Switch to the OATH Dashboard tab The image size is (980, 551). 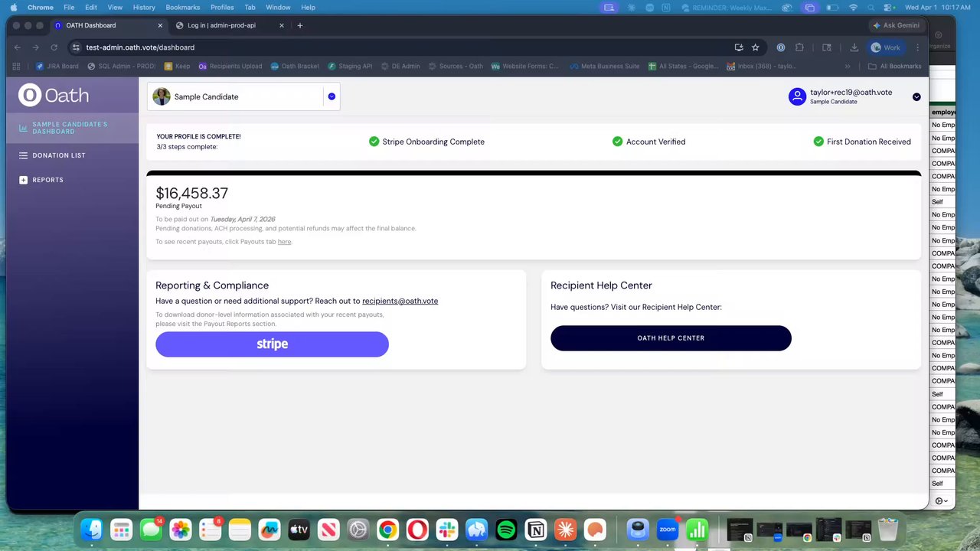tap(107, 25)
